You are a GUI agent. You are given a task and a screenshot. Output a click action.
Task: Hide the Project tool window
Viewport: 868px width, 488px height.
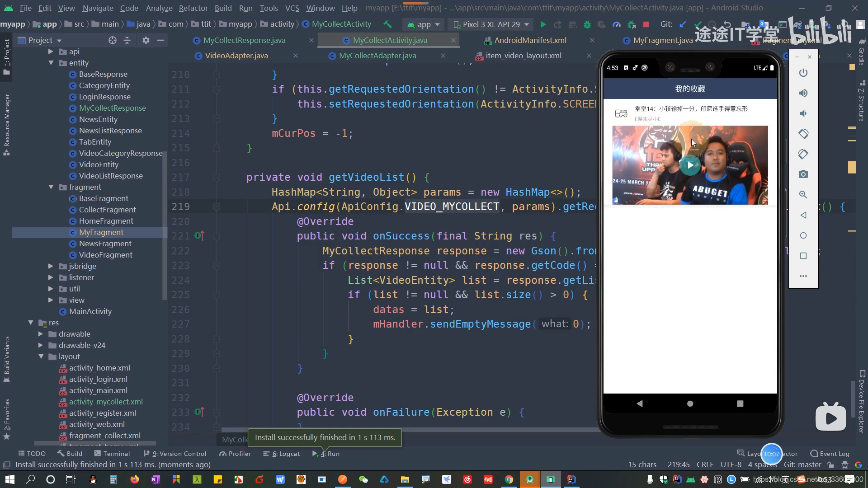pos(160,40)
